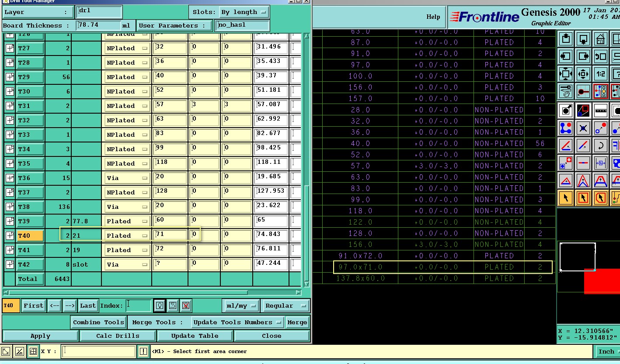Click the red-bordered traffic light layers icon
Viewport: 620px width, 364px height.
click(x=601, y=91)
